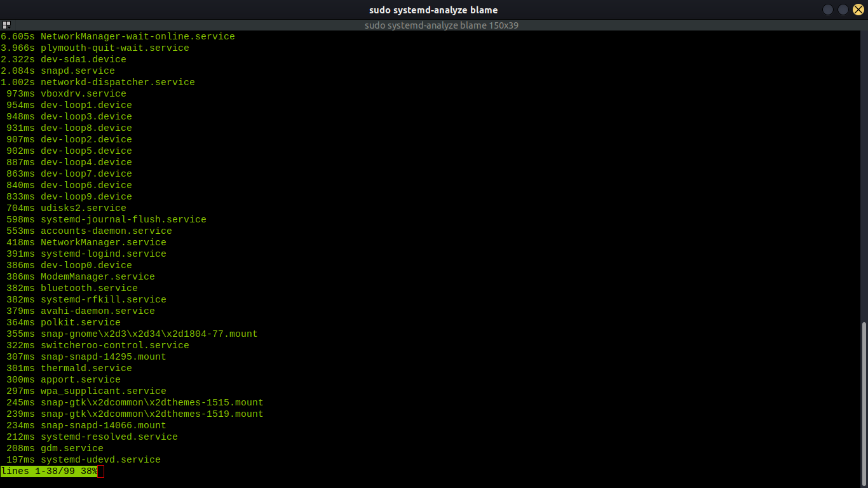The image size is (868, 488).
Task: Click the 'dev-loop8.device' line
Action: (x=86, y=128)
